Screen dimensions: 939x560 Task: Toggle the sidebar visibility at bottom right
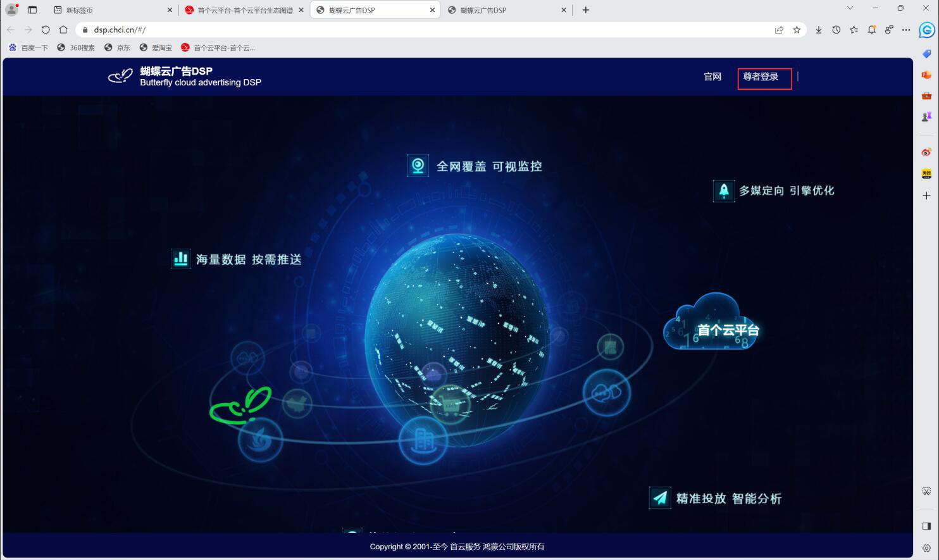click(926, 526)
